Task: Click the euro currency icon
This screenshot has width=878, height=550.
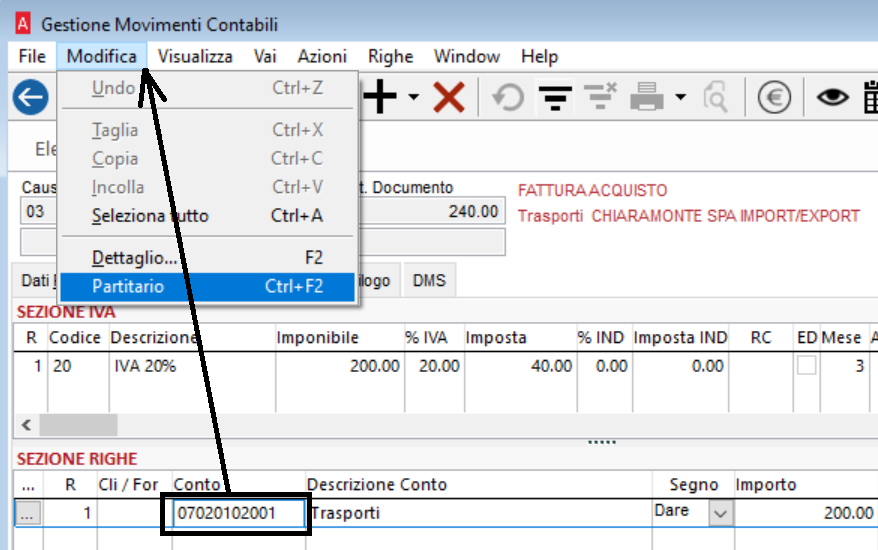Action: (x=774, y=97)
